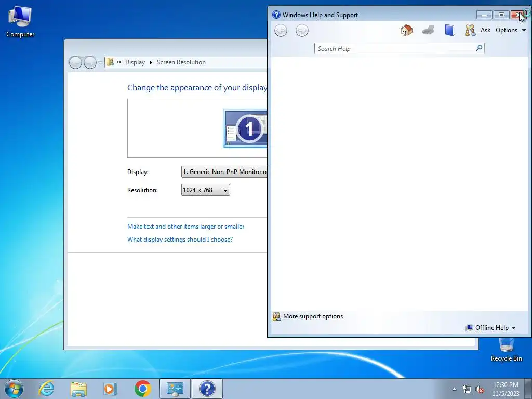This screenshot has width=532, height=399.
Task: Print the help topic via printer icon
Action: (428, 30)
